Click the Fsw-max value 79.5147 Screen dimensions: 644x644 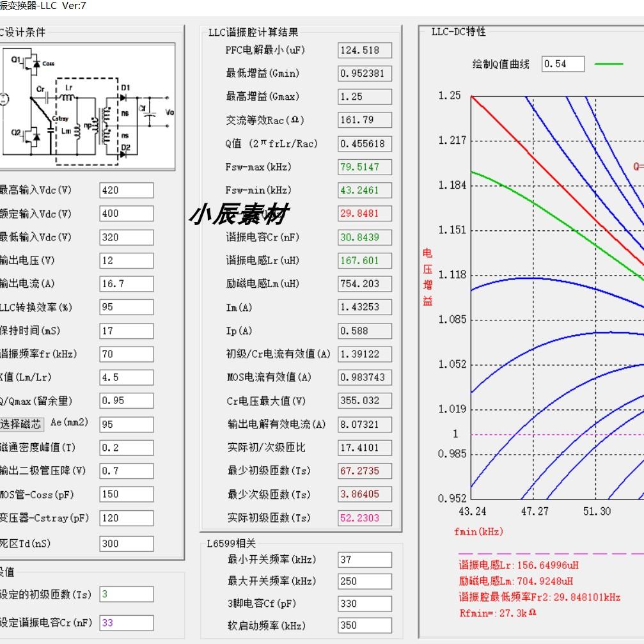click(x=365, y=167)
